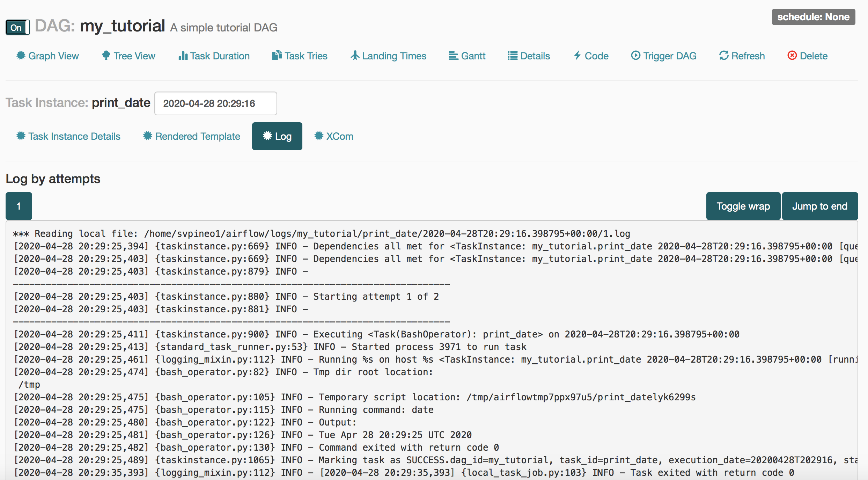Open Graph View via its gear icon
Screen dimensions: 868x480
(21, 56)
